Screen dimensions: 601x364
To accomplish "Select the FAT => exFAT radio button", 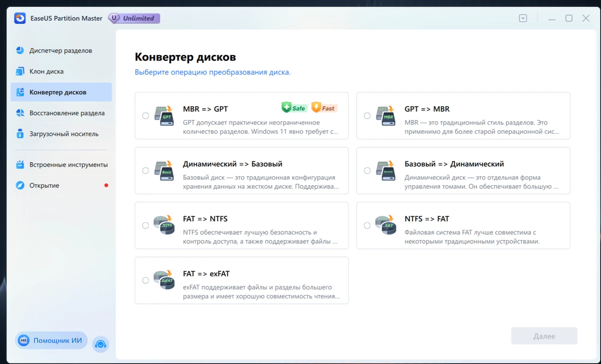I will (x=146, y=280).
